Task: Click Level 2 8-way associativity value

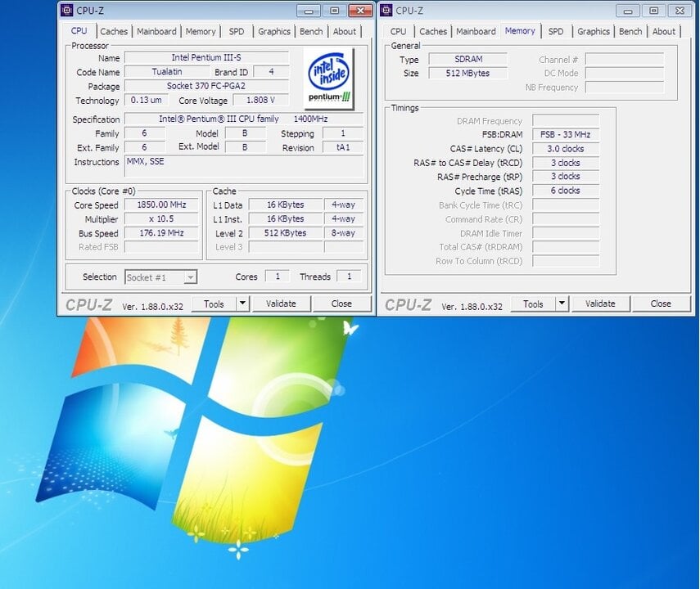Action: (x=344, y=233)
